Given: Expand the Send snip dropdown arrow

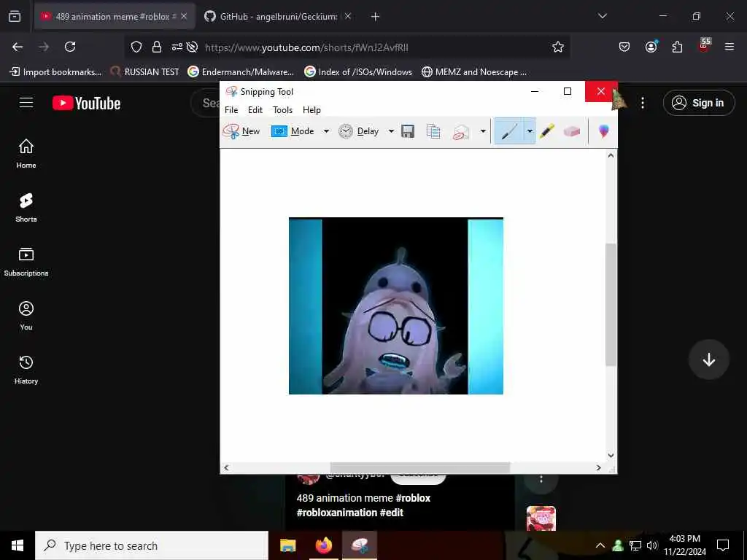Looking at the screenshot, I should point(483,131).
